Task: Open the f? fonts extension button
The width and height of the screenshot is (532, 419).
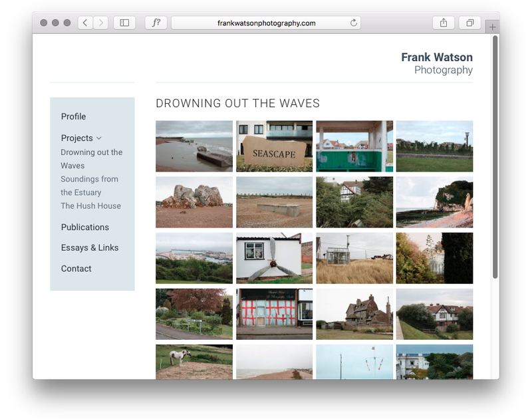Action: click(156, 23)
